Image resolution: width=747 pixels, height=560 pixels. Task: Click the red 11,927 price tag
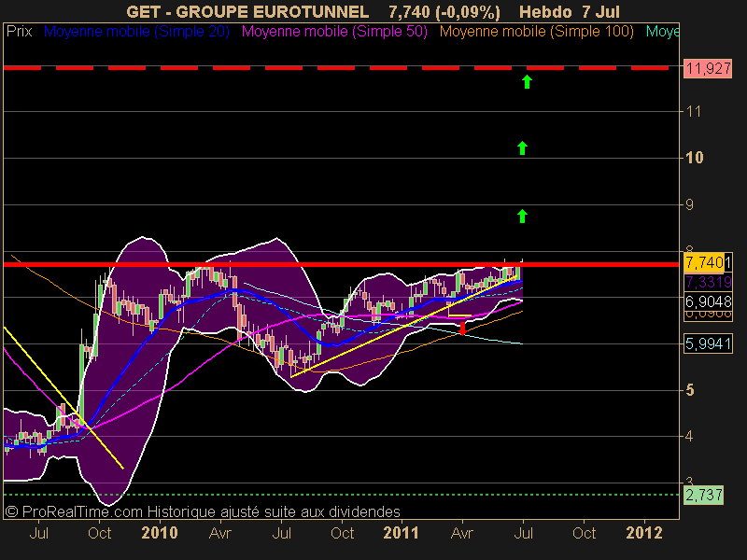click(708, 68)
